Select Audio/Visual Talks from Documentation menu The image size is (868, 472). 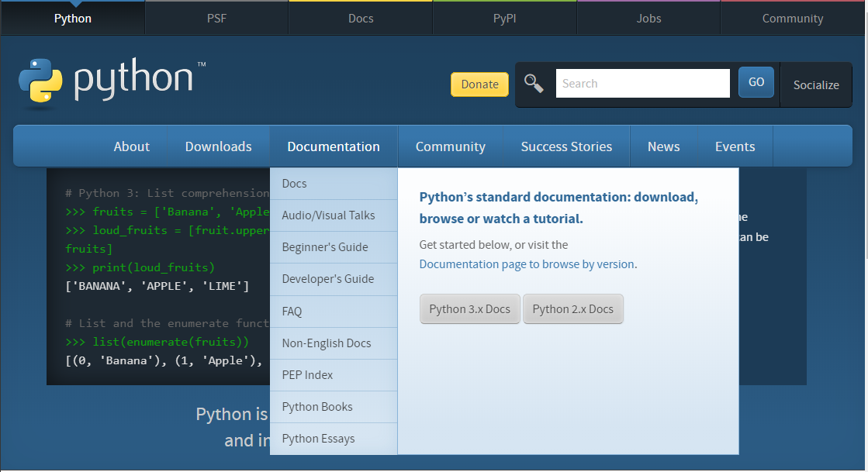pyautogui.click(x=329, y=215)
